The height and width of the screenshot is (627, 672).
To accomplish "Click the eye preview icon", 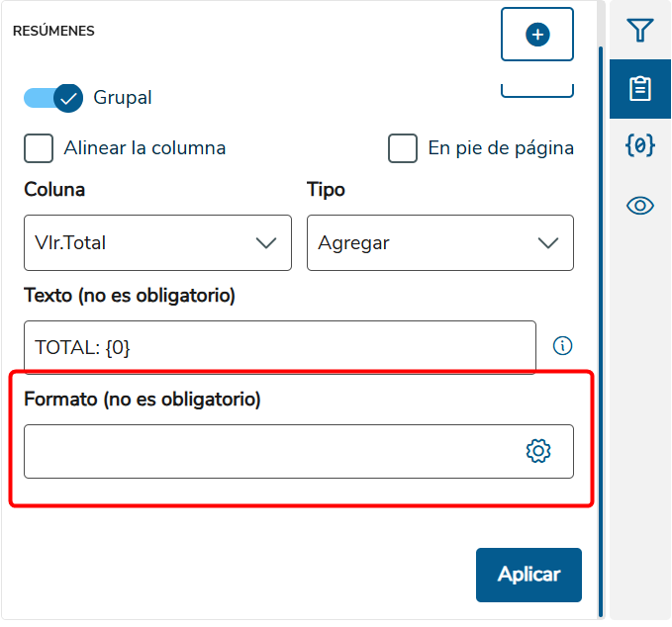I will coord(640,206).
